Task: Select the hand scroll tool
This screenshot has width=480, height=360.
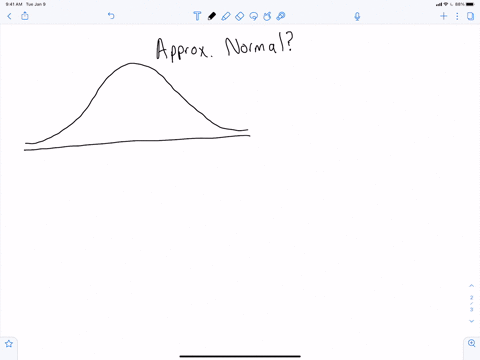Action: (267, 16)
